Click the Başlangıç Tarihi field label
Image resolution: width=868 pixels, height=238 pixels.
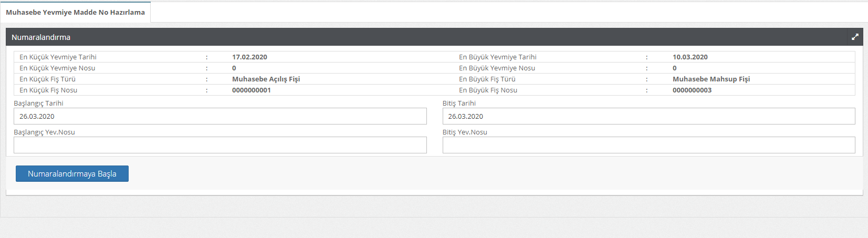(38, 104)
